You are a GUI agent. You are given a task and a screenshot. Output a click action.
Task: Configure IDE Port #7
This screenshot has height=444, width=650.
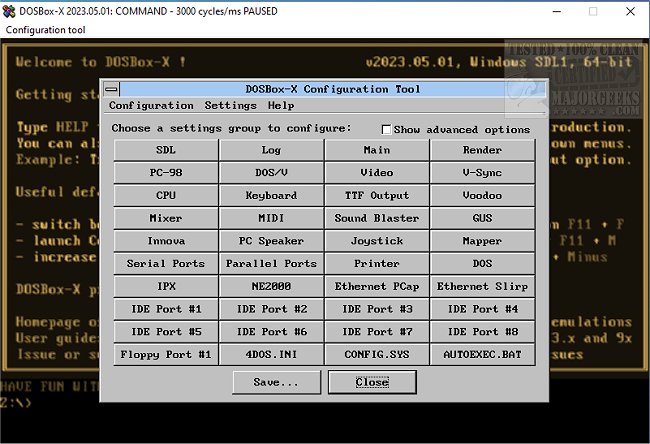pos(377,332)
